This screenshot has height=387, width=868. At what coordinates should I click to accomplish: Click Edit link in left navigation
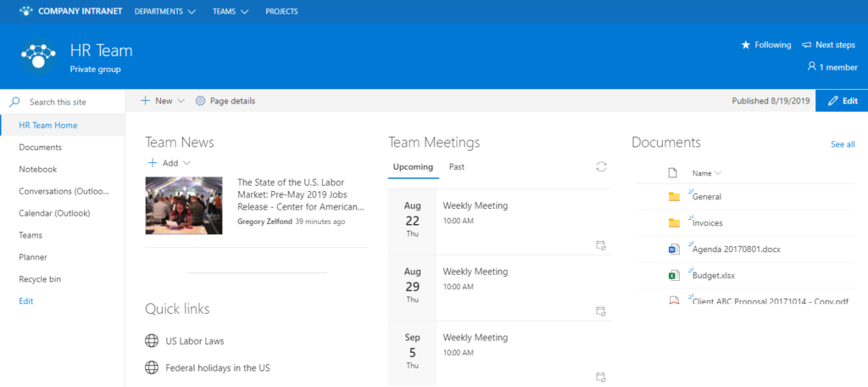click(26, 301)
